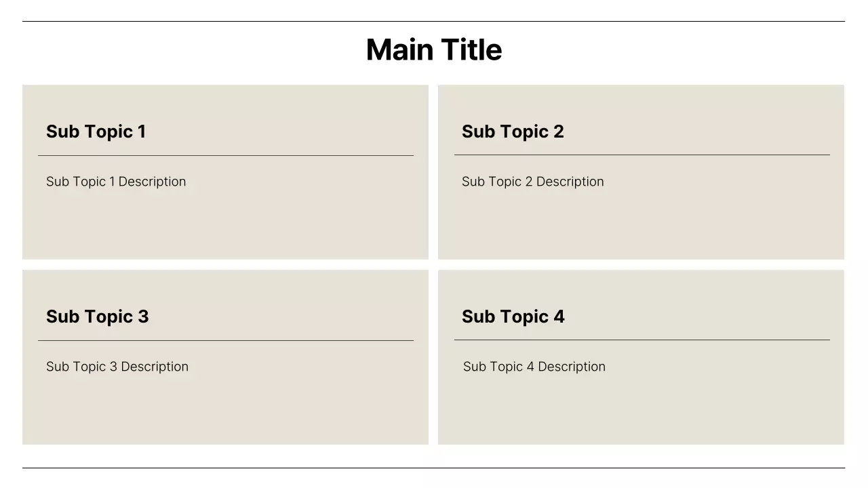Screen dimensions: 868x488
Task: Click the divider line beneath Sub Topic 4
Action: coord(642,340)
